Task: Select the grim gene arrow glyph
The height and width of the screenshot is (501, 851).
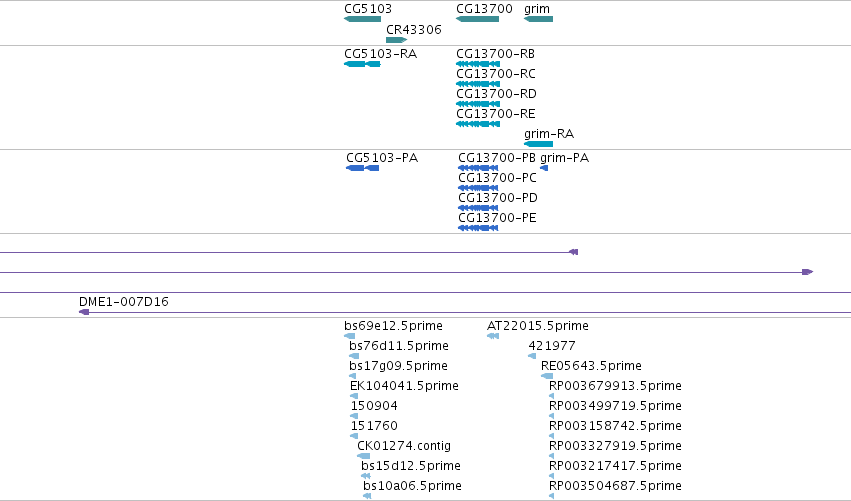Action: [538, 19]
